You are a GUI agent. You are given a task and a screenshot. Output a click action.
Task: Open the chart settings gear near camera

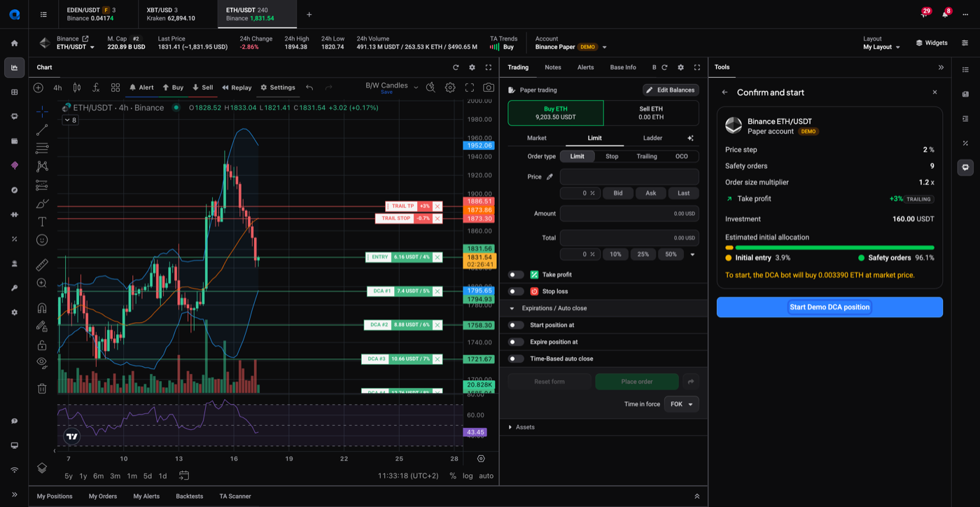click(450, 88)
